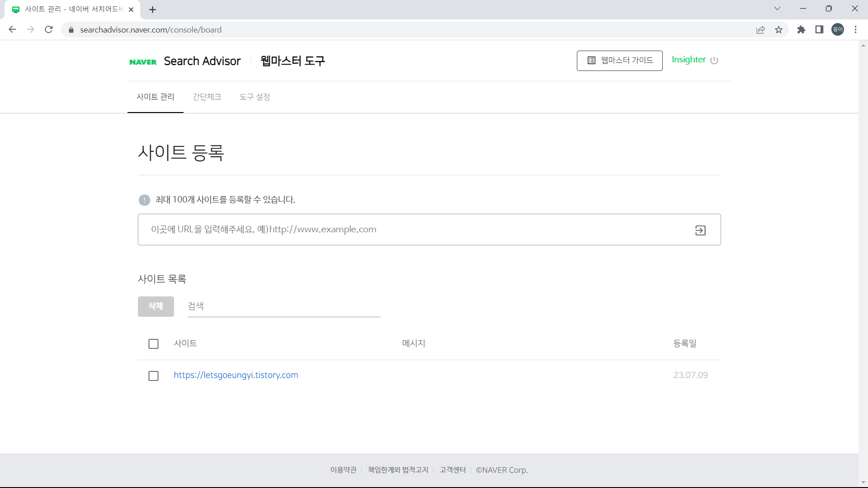The image size is (868, 488).
Task: Click the page reload icon
Action: [48, 29]
